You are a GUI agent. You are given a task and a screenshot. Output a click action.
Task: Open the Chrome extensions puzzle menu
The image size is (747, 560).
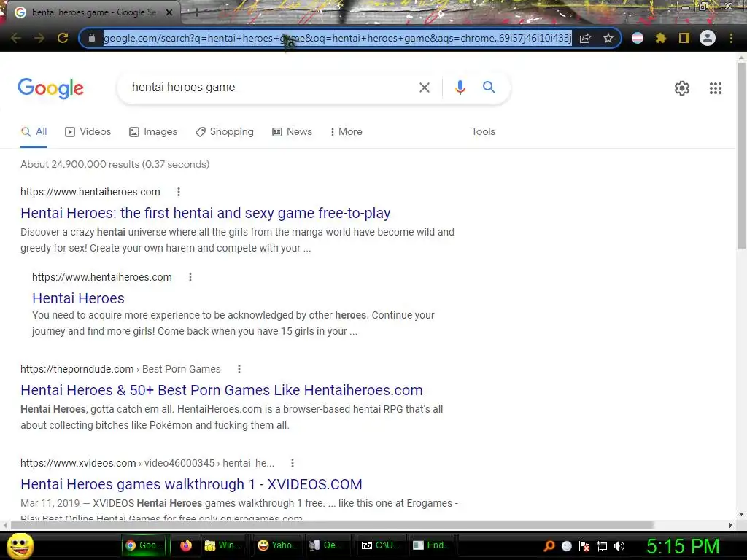tap(661, 38)
